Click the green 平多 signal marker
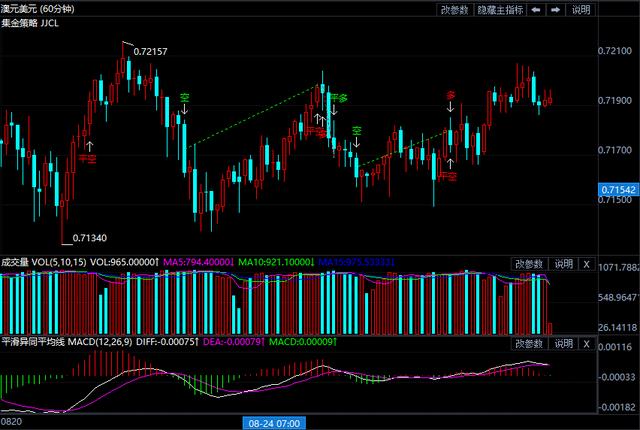 click(x=338, y=98)
